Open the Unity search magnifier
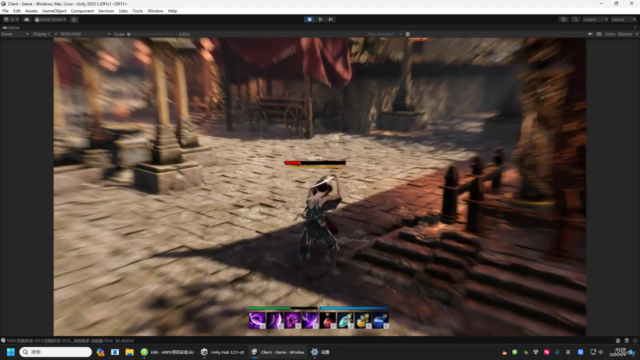 coord(575,19)
